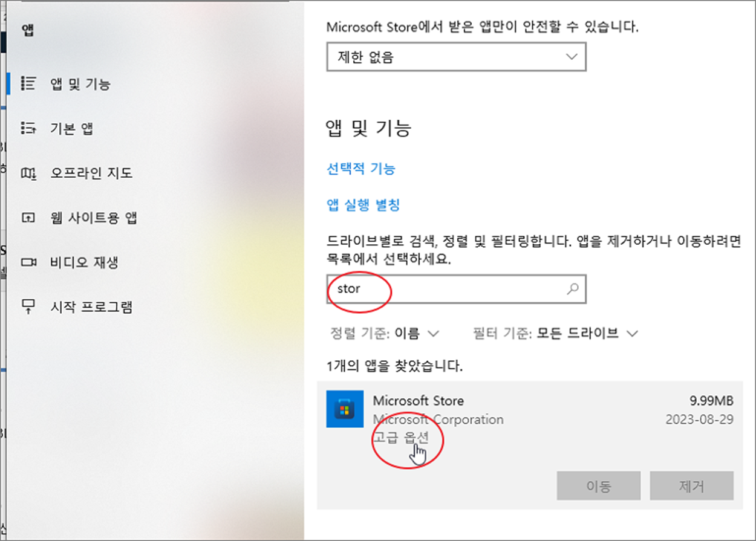Click the magnifier search icon
The height and width of the screenshot is (541, 756).
(x=572, y=288)
